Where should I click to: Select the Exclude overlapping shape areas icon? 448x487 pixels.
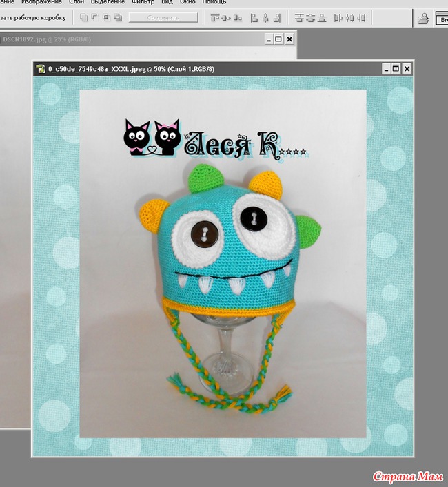118,18
